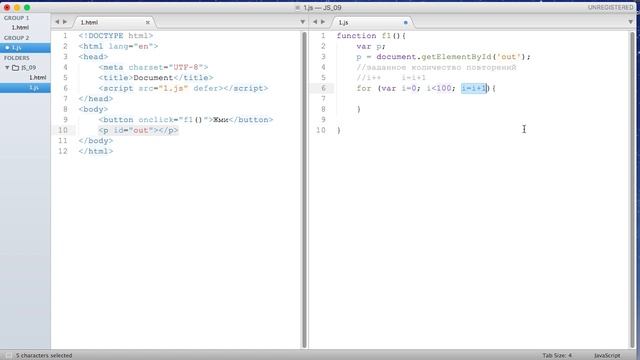Click the GROUP 2 heading

[17, 38]
